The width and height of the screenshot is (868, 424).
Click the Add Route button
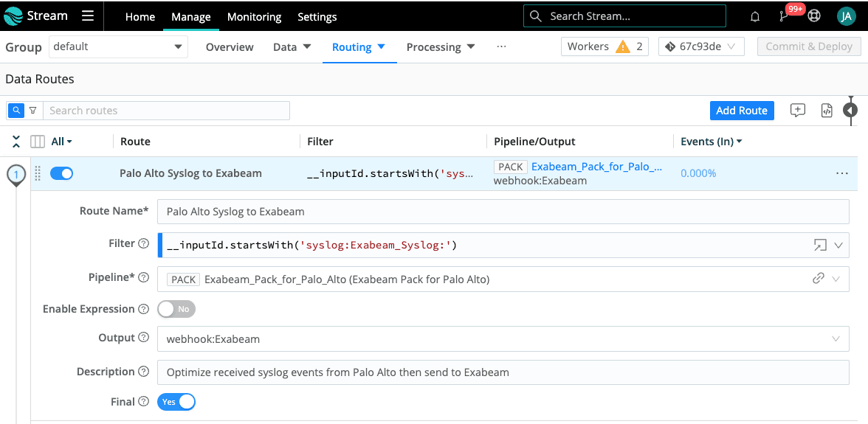(x=742, y=110)
